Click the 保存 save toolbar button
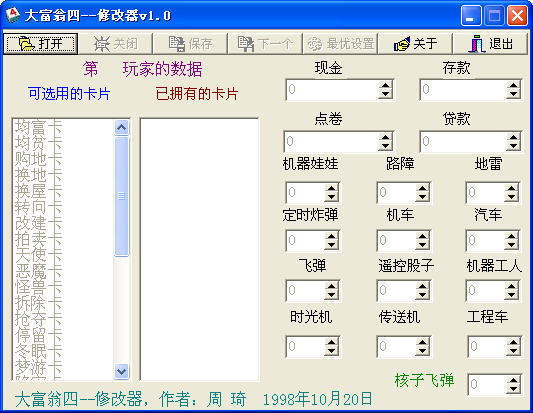This screenshot has height=413, width=533. tap(190, 44)
